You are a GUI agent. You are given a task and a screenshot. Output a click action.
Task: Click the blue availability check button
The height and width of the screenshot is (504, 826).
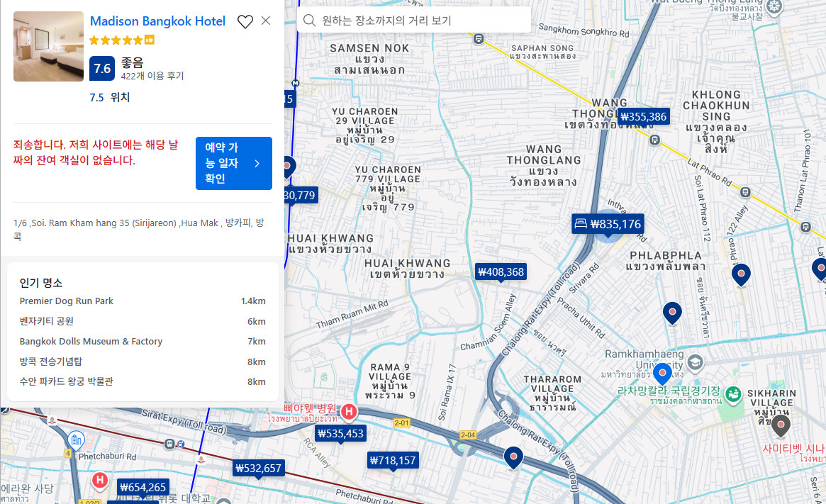point(233,164)
